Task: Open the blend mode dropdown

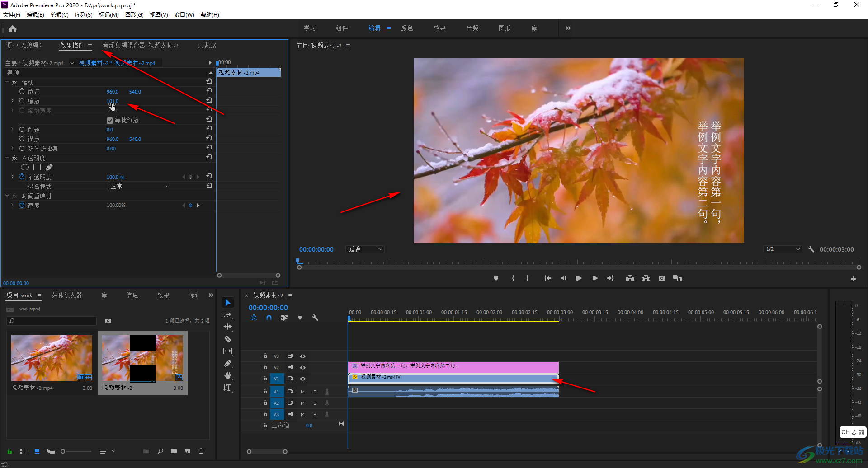Action: (138, 187)
